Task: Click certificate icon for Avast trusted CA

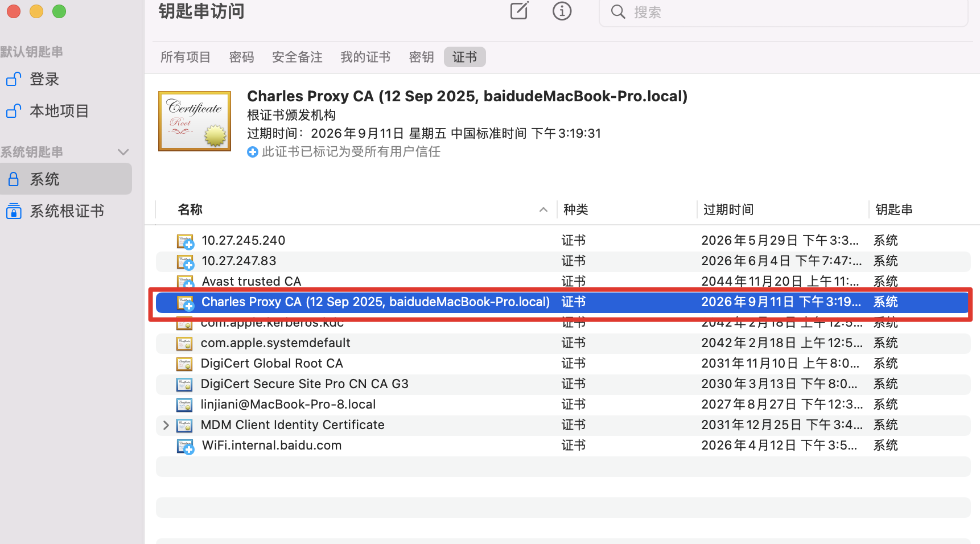Action: click(x=185, y=282)
